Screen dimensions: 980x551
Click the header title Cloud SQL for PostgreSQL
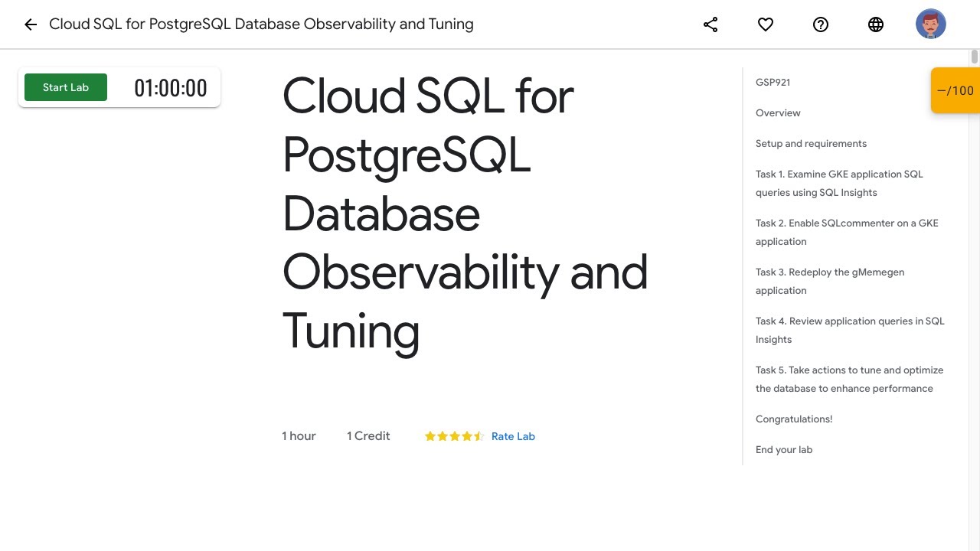(x=261, y=24)
